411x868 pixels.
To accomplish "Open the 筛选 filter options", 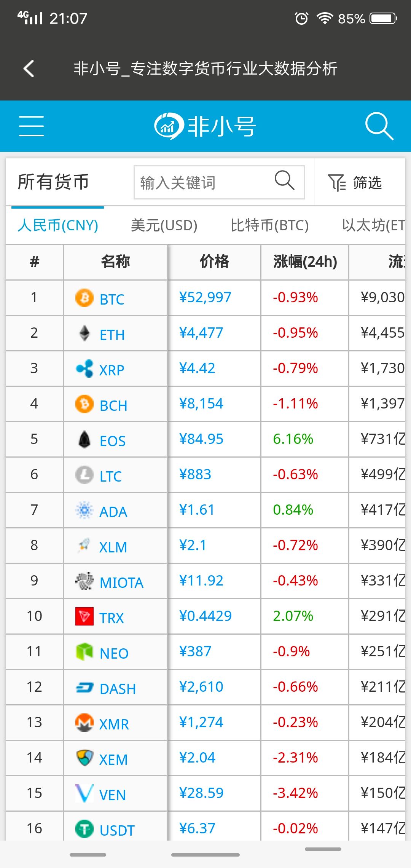I will [355, 183].
